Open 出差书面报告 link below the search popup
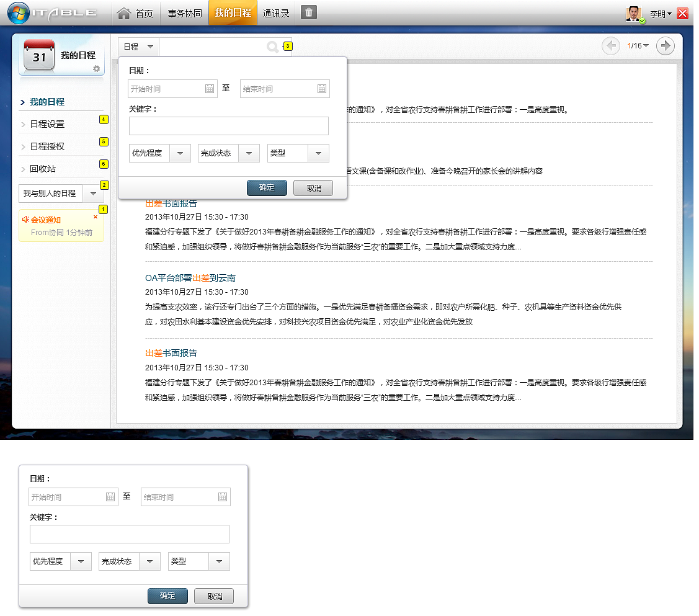Screen dimensions: 699x616 (171, 203)
